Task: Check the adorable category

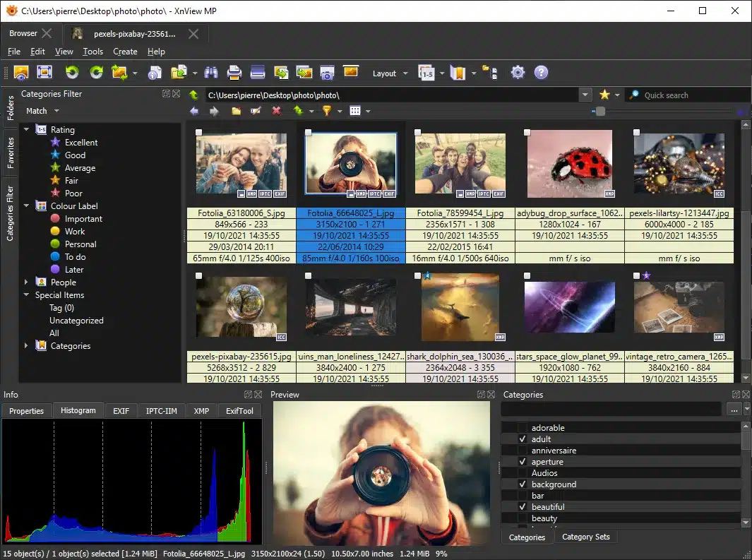Action: point(522,427)
